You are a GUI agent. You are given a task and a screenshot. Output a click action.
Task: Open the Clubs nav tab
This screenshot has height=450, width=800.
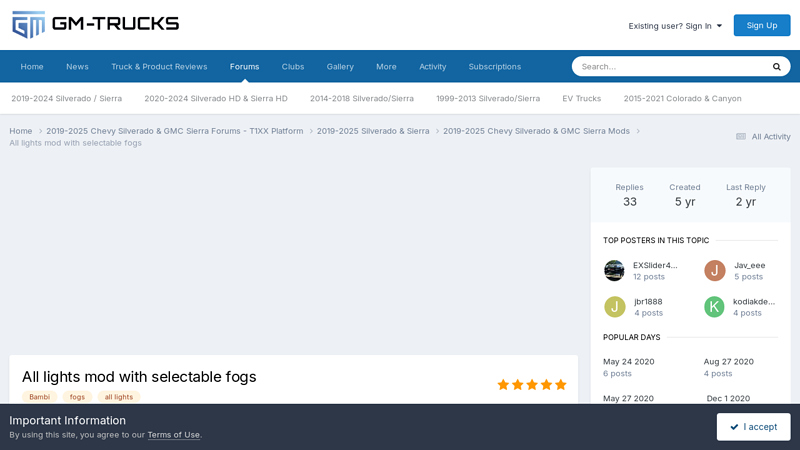click(293, 66)
